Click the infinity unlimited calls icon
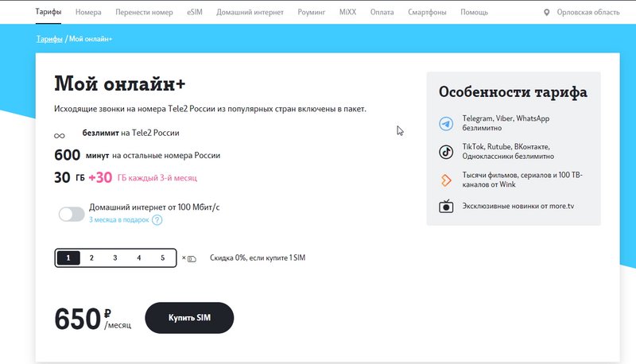 [59, 136]
